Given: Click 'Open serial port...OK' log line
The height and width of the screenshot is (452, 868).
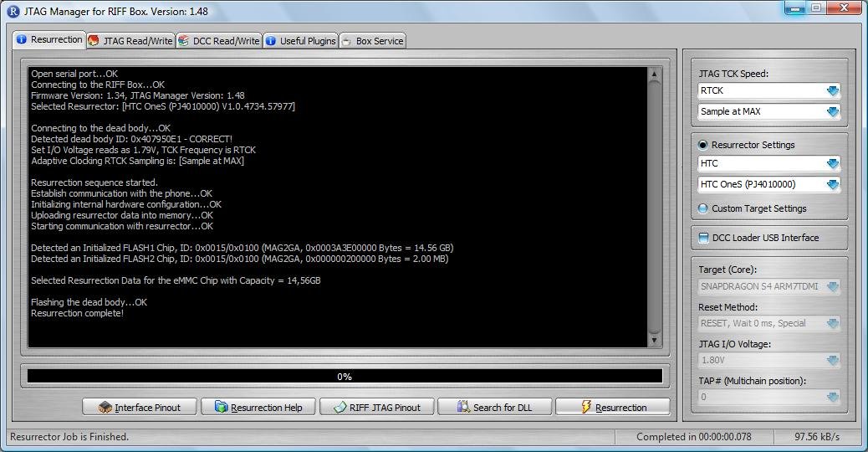Looking at the screenshot, I should click(74, 74).
